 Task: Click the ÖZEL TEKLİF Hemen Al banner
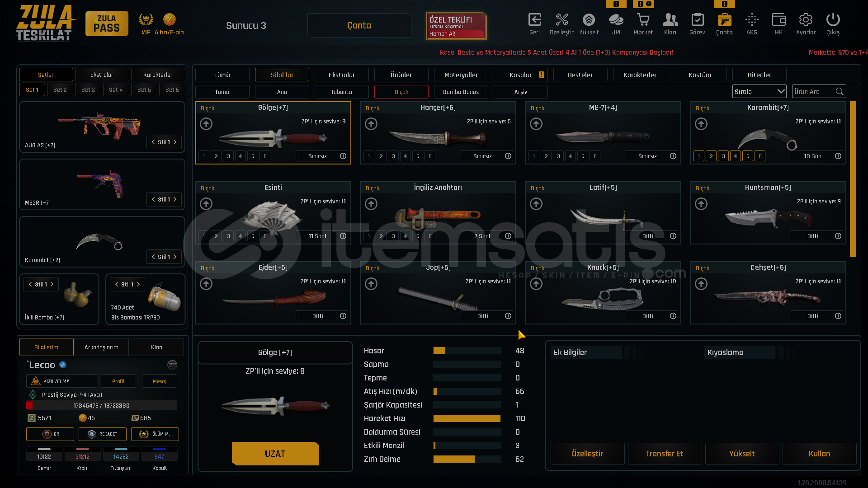click(456, 26)
